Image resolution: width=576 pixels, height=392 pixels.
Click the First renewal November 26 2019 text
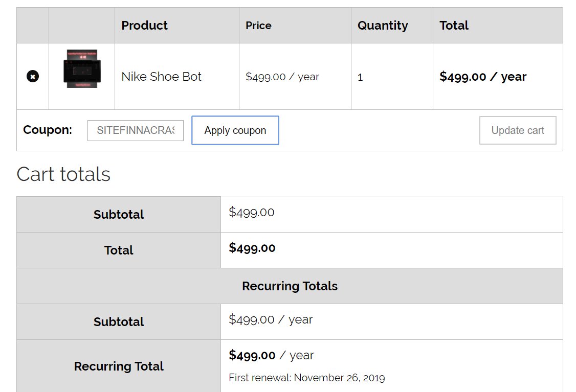click(306, 378)
